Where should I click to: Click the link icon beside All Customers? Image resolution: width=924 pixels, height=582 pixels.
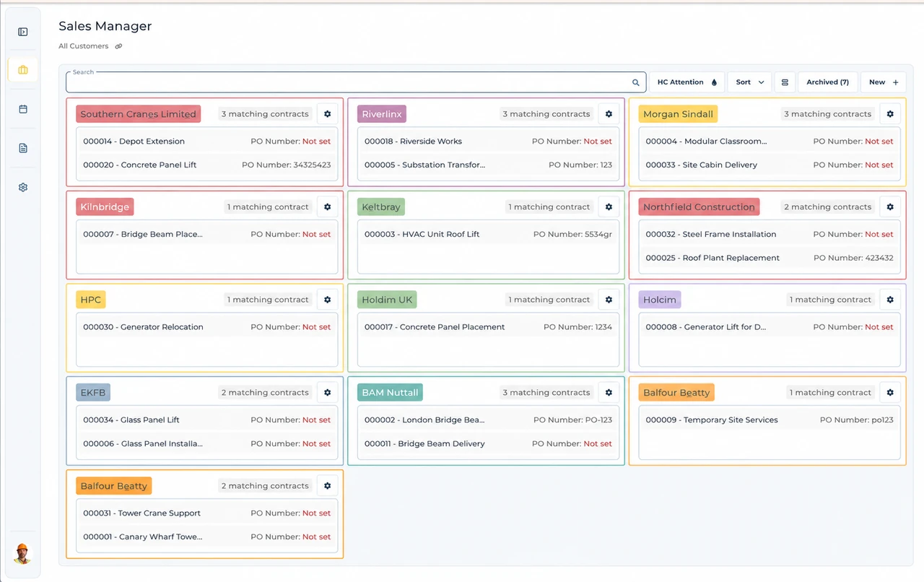click(118, 46)
